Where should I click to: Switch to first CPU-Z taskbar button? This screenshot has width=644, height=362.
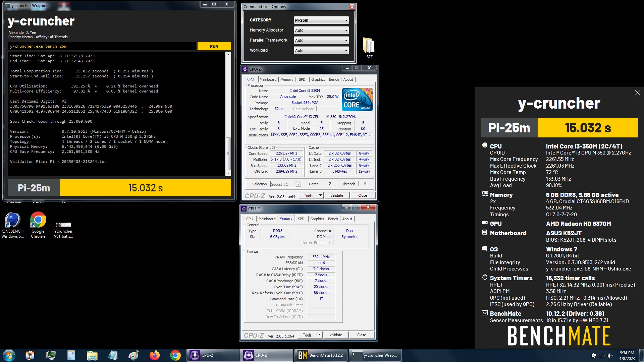(x=213, y=355)
